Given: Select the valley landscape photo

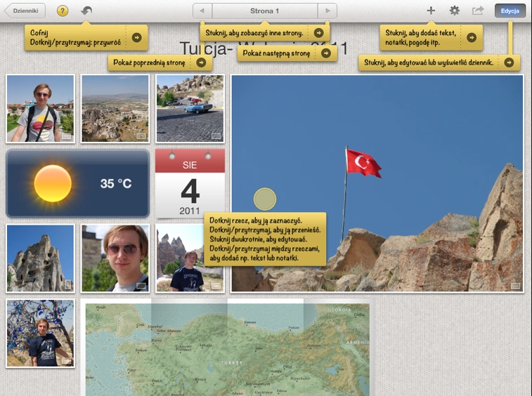Looking at the screenshot, I should click(115, 109).
